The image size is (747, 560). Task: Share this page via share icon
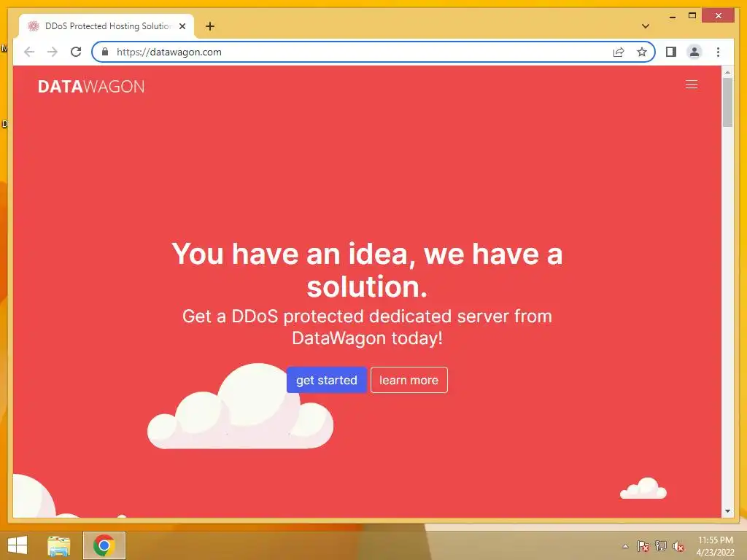tap(619, 52)
